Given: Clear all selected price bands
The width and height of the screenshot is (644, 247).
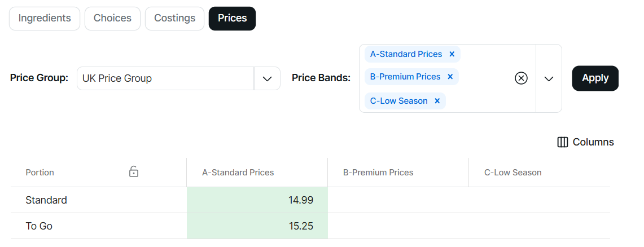Looking at the screenshot, I should (x=521, y=78).
